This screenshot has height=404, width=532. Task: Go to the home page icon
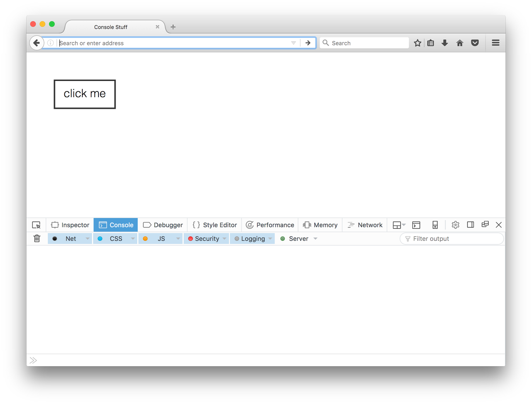click(460, 43)
